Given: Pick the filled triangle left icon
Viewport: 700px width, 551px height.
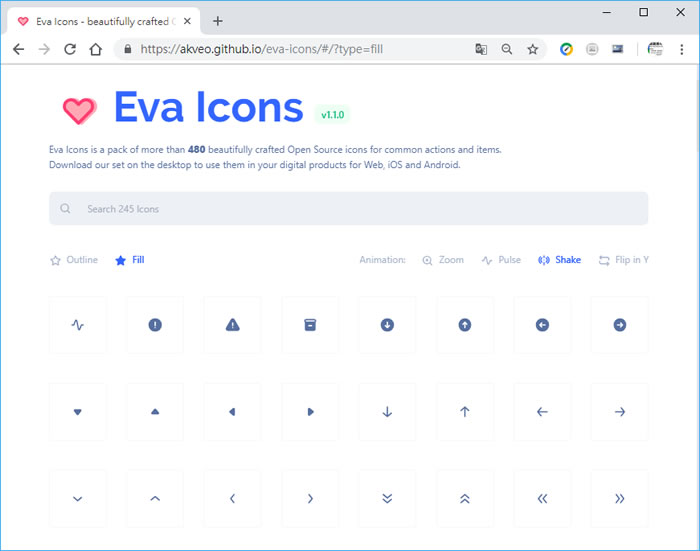Looking at the screenshot, I should click(233, 412).
